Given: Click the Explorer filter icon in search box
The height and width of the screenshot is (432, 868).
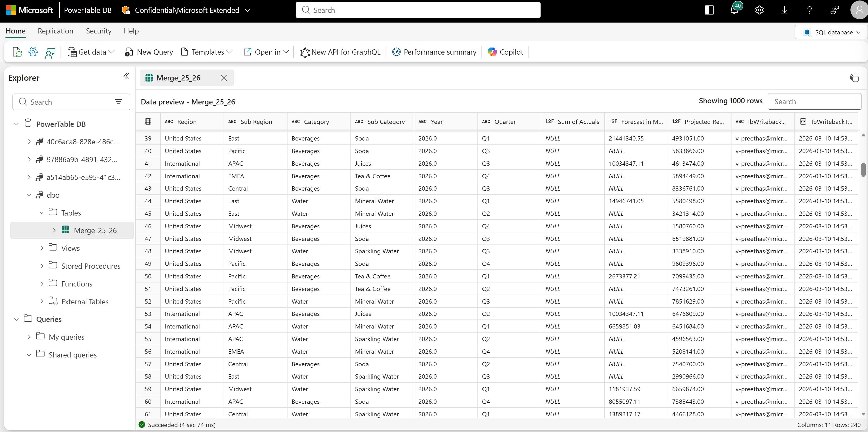Looking at the screenshot, I should pyautogui.click(x=118, y=102).
